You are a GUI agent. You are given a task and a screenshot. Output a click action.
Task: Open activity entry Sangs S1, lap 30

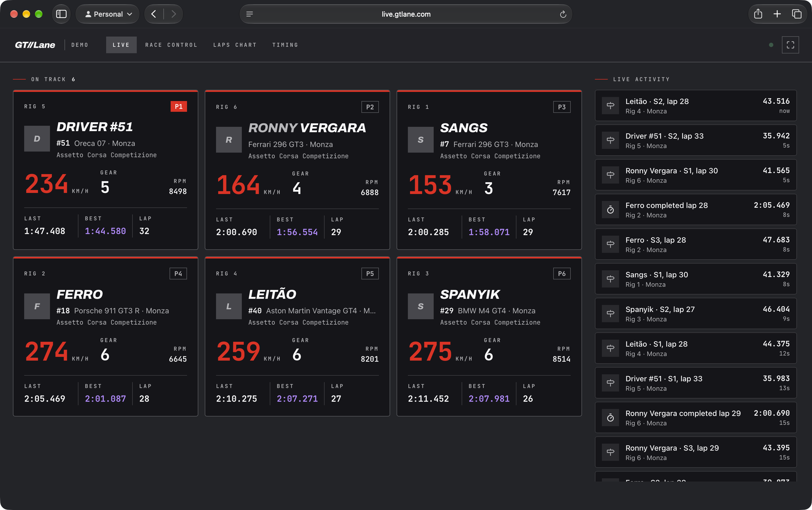(x=696, y=279)
